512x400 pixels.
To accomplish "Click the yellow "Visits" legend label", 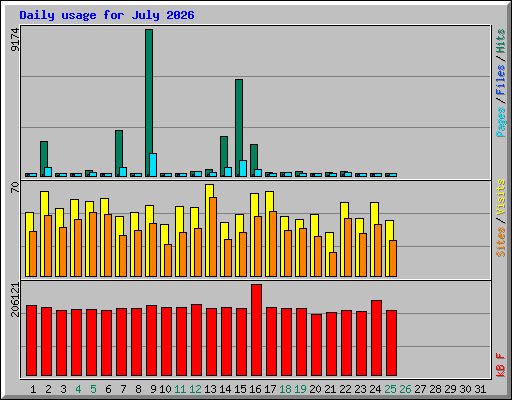I will point(500,197).
